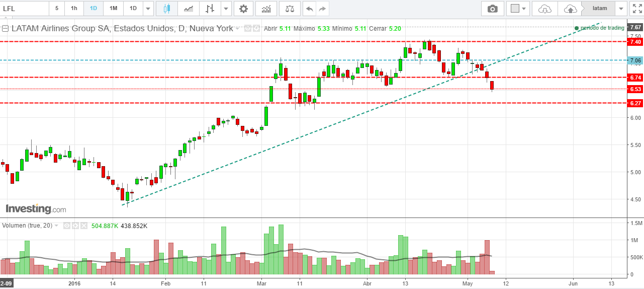This screenshot has height=289, width=644.
Task: Click the Investing.com logo link
Action: [x=36, y=208]
